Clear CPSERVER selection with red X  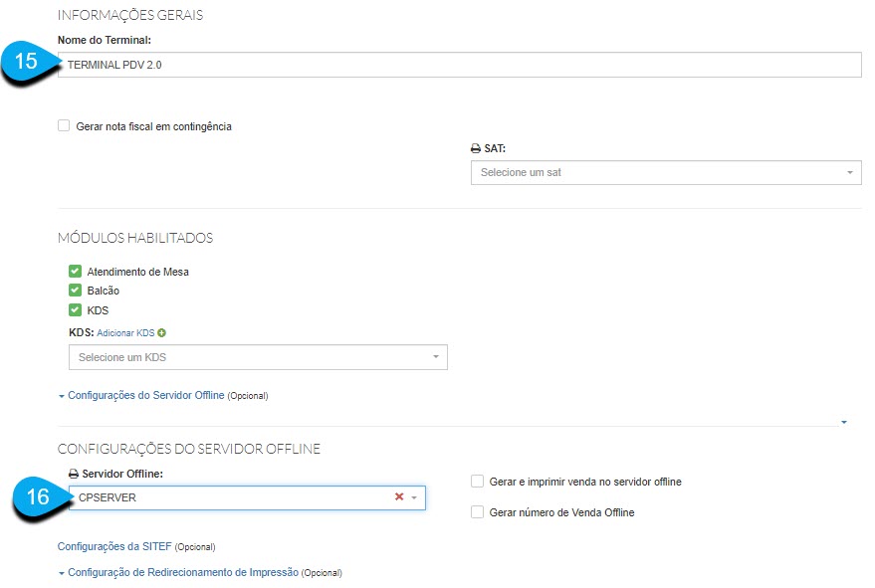(x=399, y=497)
